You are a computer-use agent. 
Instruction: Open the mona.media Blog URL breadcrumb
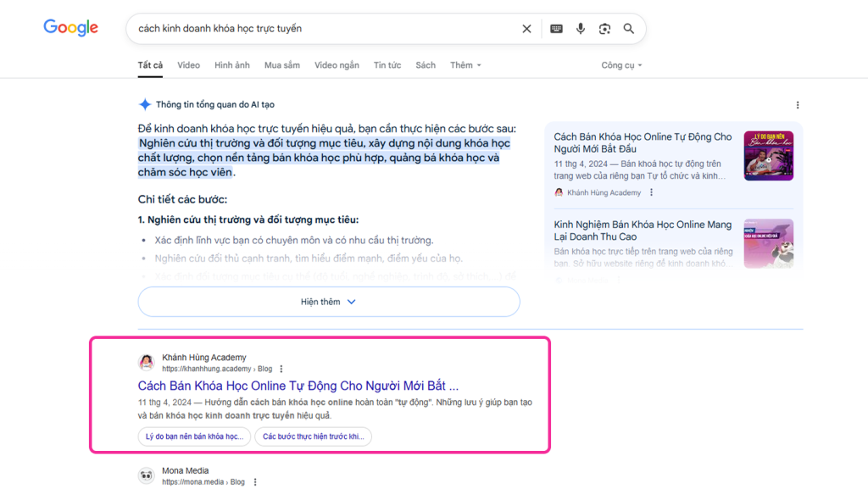point(203,482)
